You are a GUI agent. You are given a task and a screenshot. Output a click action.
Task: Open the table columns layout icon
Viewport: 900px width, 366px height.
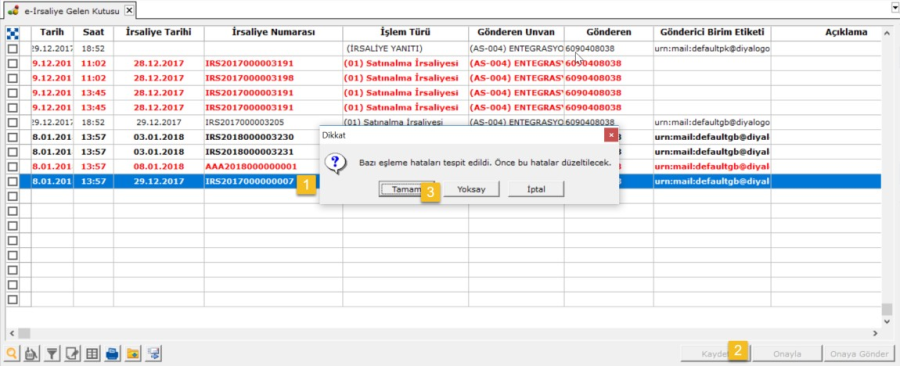tap(92, 354)
